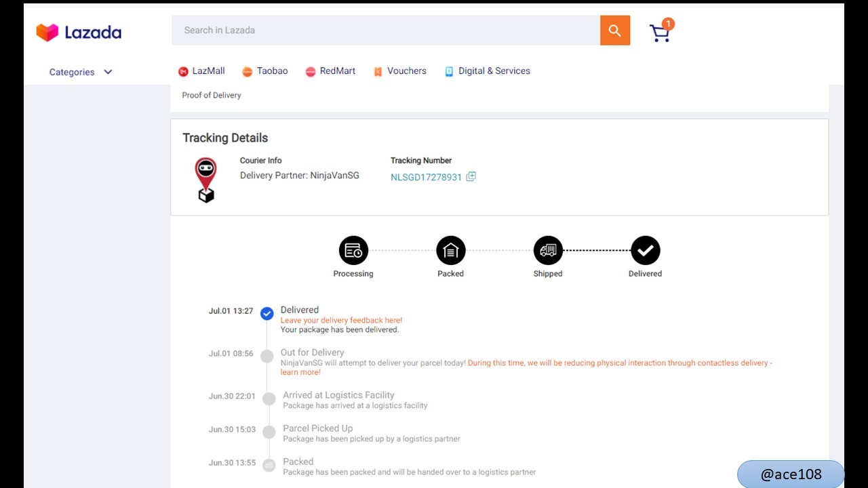Click the Tracking Details heading
The width and height of the screenshot is (868, 488).
(225, 138)
